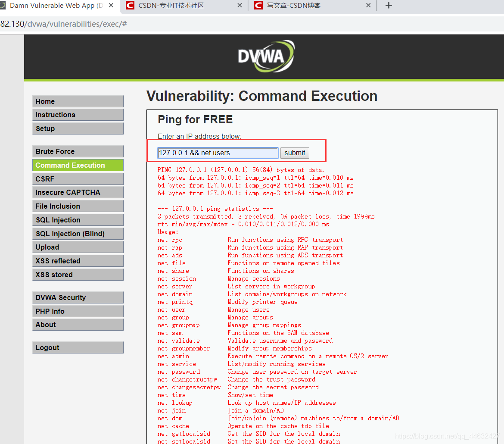Open XSS reflected page

click(x=78, y=261)
